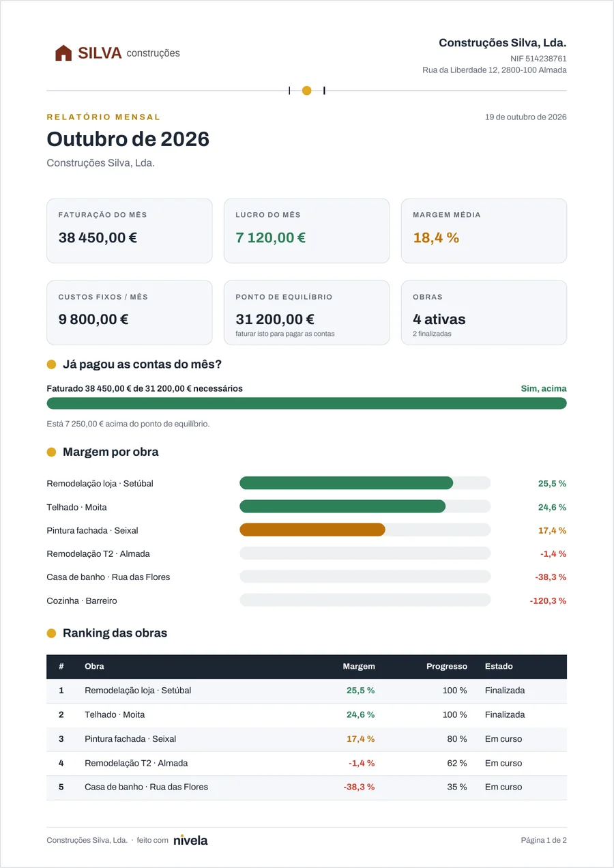Click the orange Pintura fachada margin bar
Screen dimensions: 614x868
pyautogui.click(x=312, y=530)
